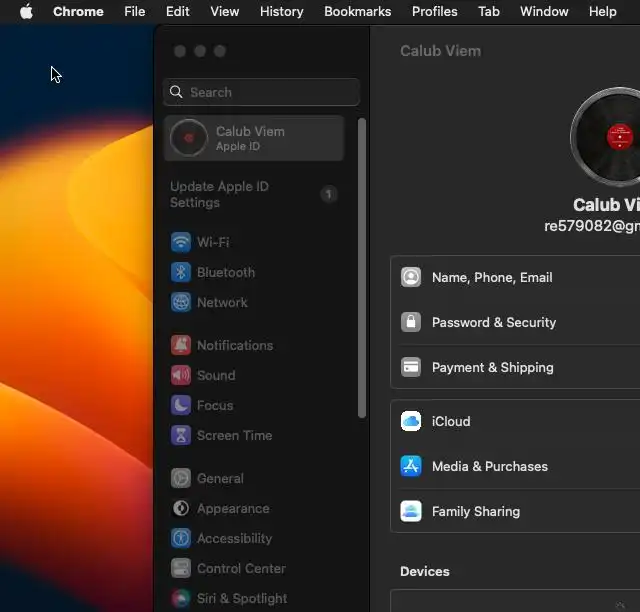
Task: Click the Control Center icon
Action: point(180,568)
